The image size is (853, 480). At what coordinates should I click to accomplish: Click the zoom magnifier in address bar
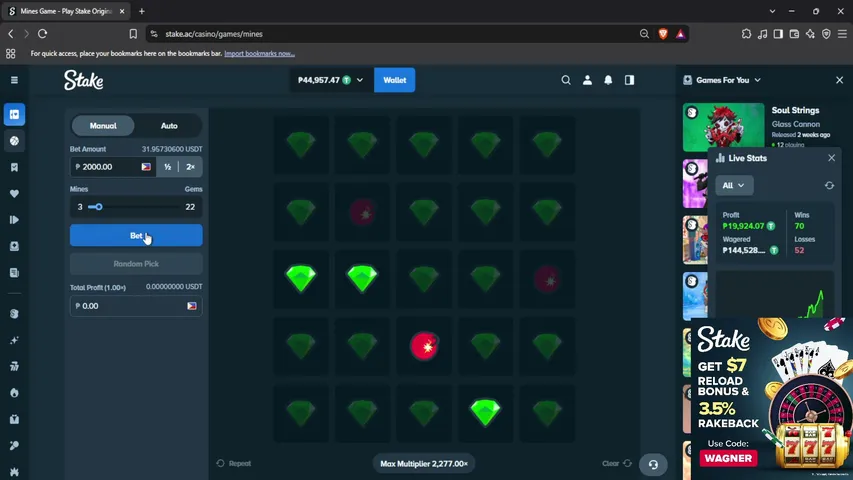[x=644, y=34]
